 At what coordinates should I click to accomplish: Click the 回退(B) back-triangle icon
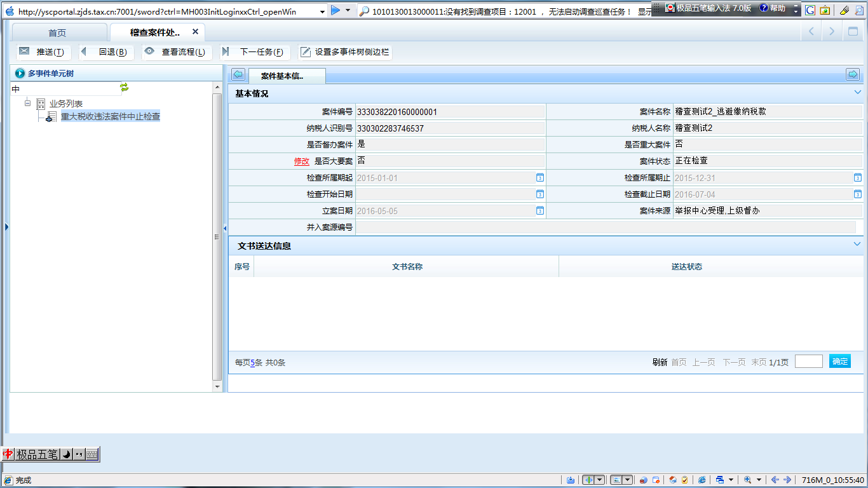[x=83, y=51]
